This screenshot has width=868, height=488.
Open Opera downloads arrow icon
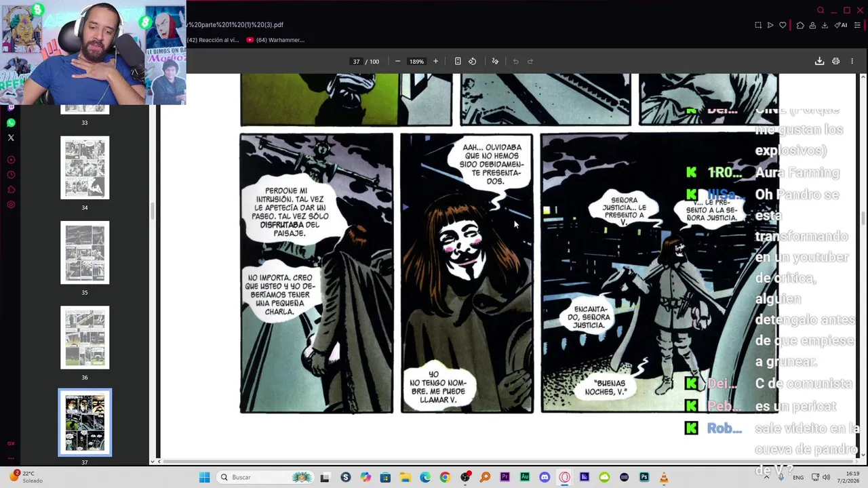click(x=825, y=25)
